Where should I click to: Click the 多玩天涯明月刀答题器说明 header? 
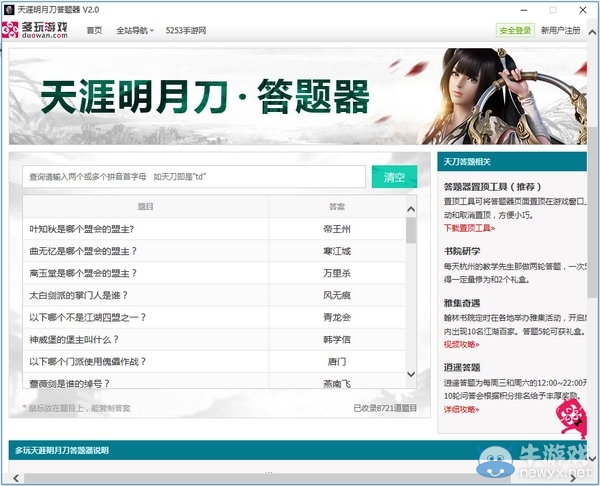click(297, 450)
